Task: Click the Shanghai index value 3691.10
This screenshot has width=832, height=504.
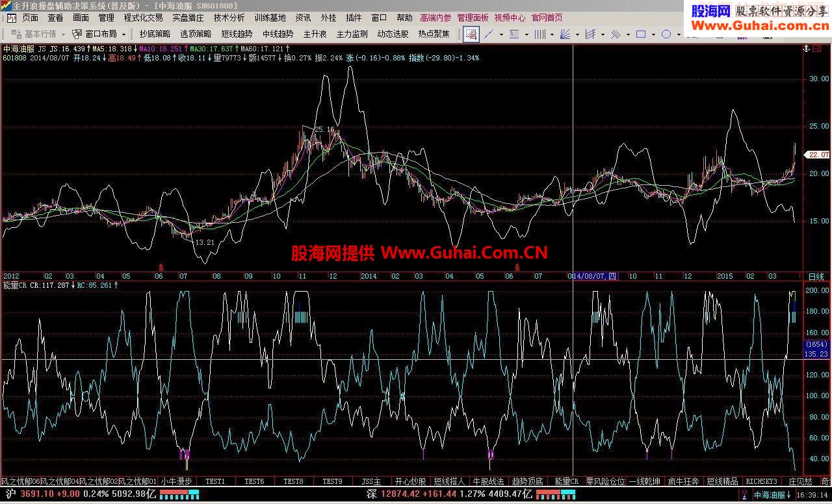Action: click(x=38, y=494)
